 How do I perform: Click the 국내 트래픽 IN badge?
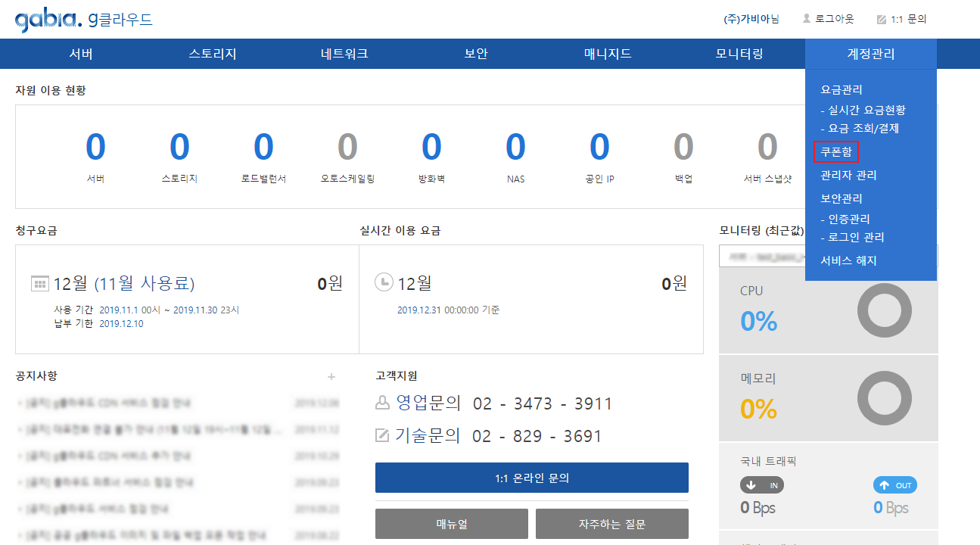pos(761,485)
